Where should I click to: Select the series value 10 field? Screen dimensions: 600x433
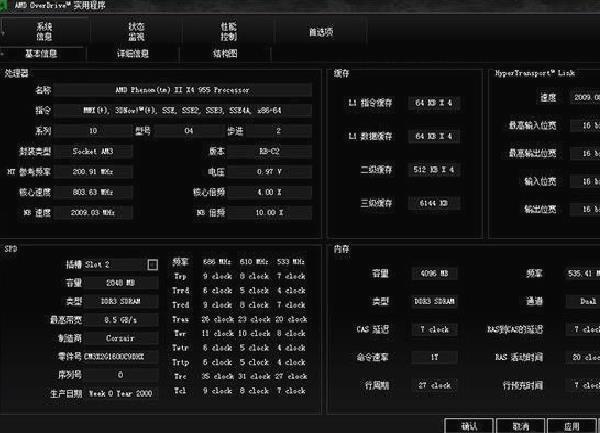click(x=93, y=131)
